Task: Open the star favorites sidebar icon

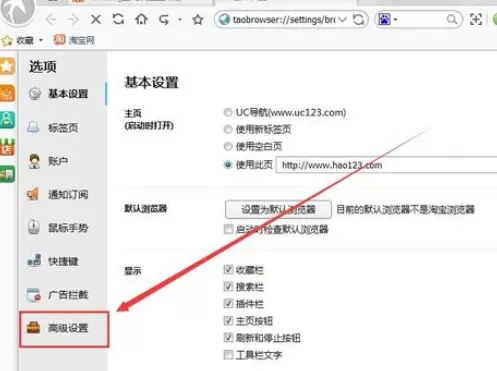Action: 7,66
